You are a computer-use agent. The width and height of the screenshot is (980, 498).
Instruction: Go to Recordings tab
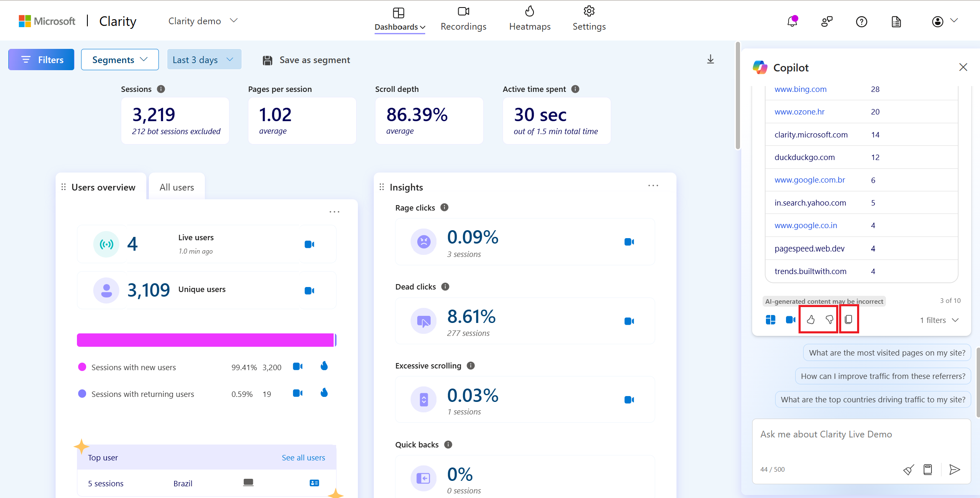pos(463,19)
